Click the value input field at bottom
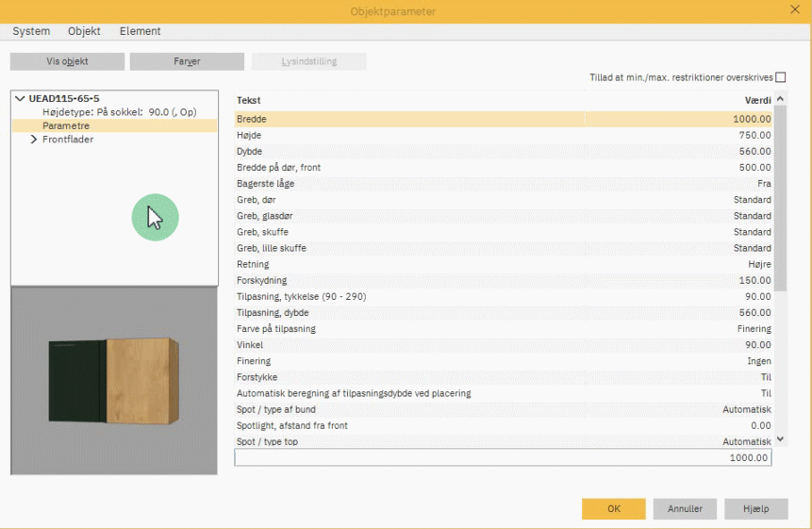The height and width of the screenshot is (529, 812). coord(502,457)
